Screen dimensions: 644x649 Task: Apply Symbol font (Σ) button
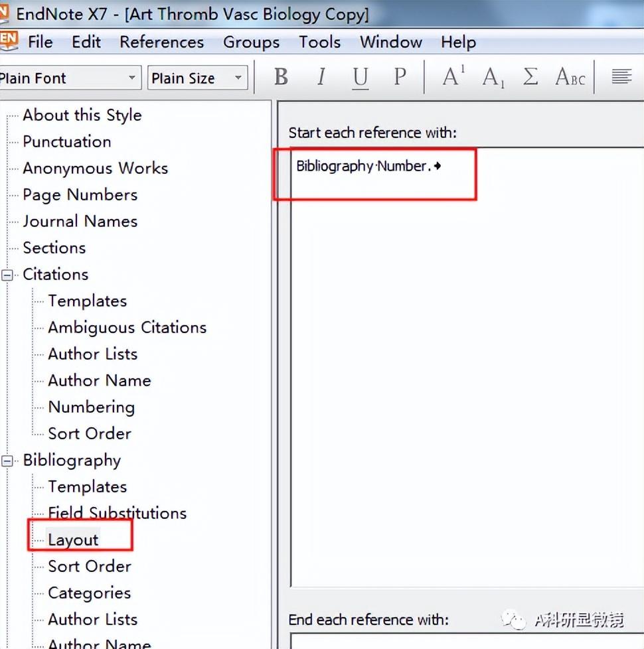coord(530,76)
